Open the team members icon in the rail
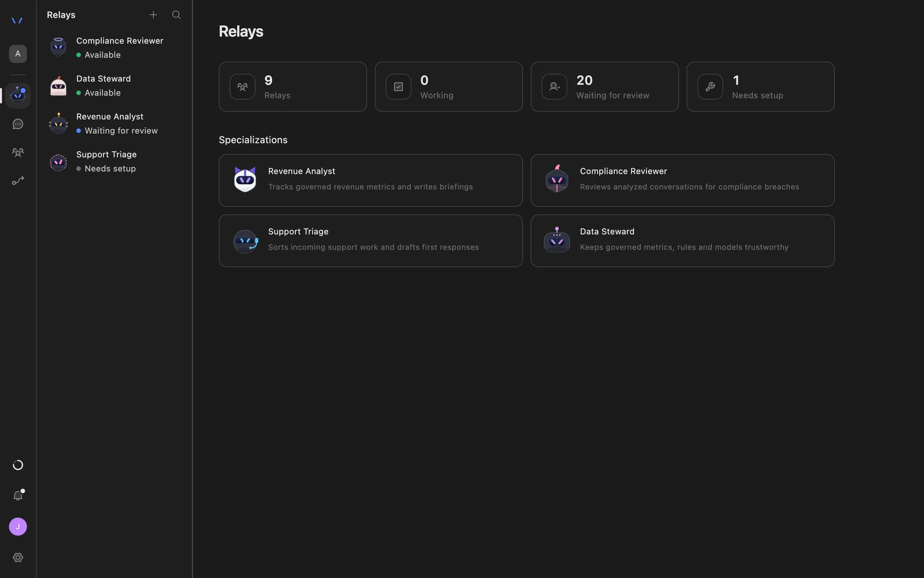This screenshot has height=578, width=924. 18,153
